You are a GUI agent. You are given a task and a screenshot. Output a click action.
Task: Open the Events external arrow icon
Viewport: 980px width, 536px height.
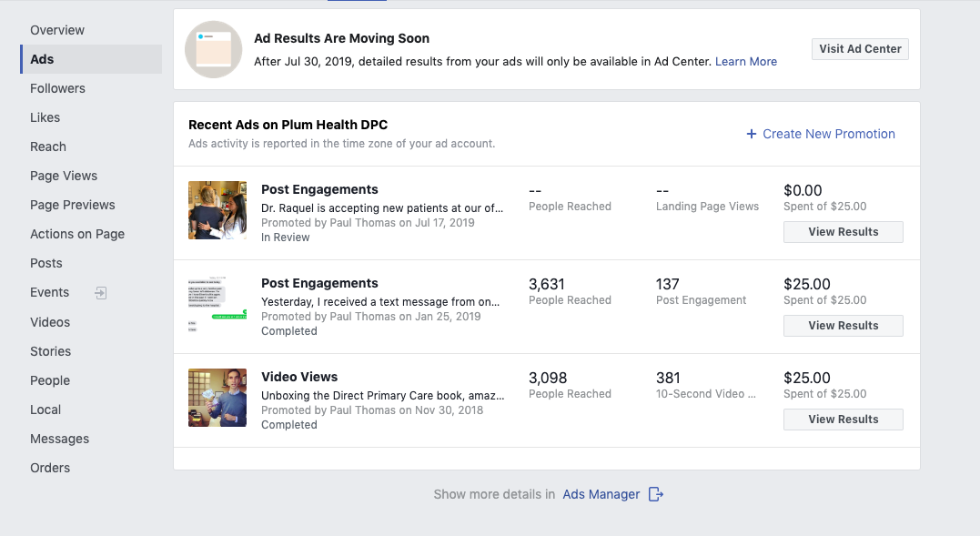101,293
